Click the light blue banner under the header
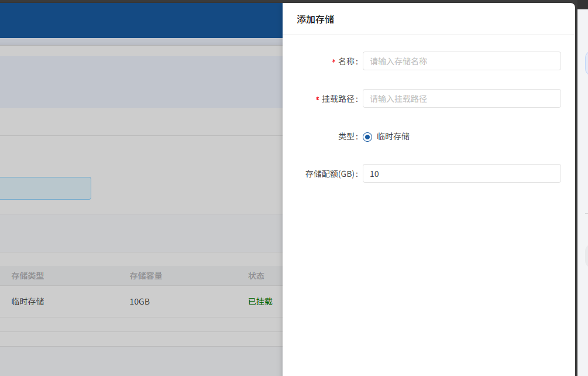Image resolution: width=588 pixels, height=376 pixels. tap(140, 82)
